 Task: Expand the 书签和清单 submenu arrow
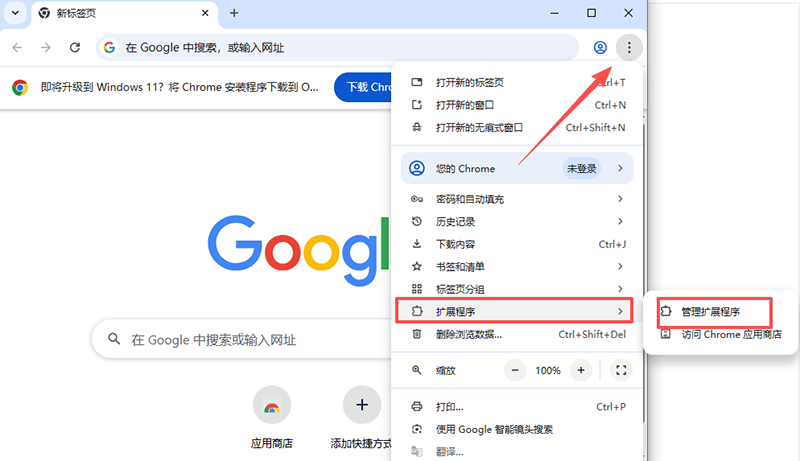(620, 266)
